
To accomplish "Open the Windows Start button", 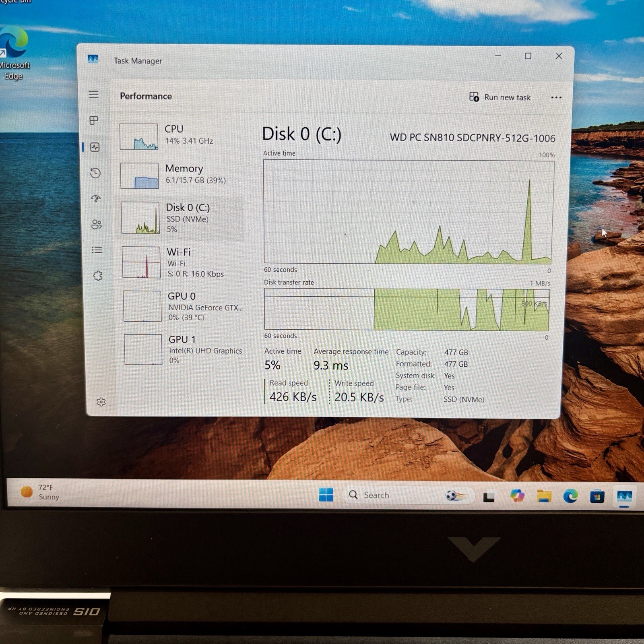I will 326,494.
